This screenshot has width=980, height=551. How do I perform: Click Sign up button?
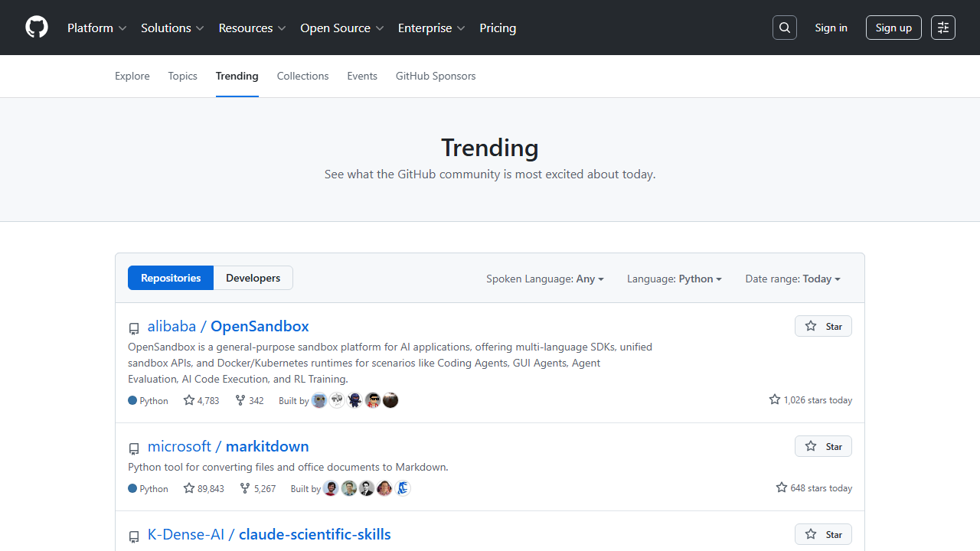[893, 28]
